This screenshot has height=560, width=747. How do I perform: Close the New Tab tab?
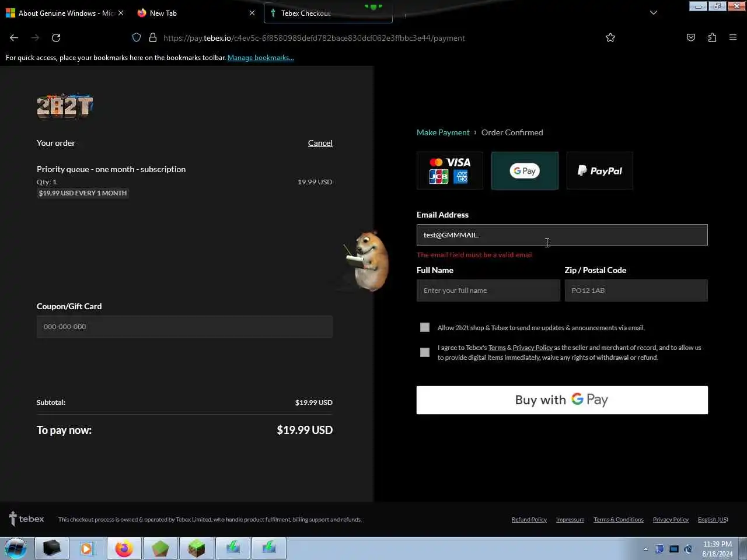252,13
